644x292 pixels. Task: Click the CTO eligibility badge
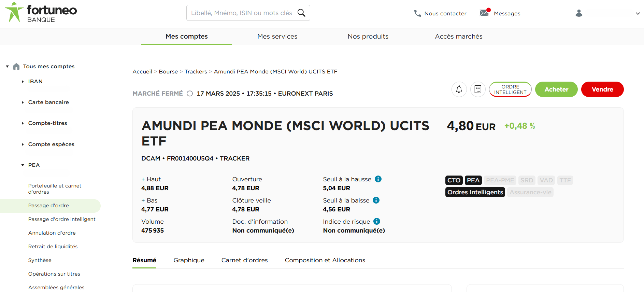pyautogui.click(x=454, y=180)
